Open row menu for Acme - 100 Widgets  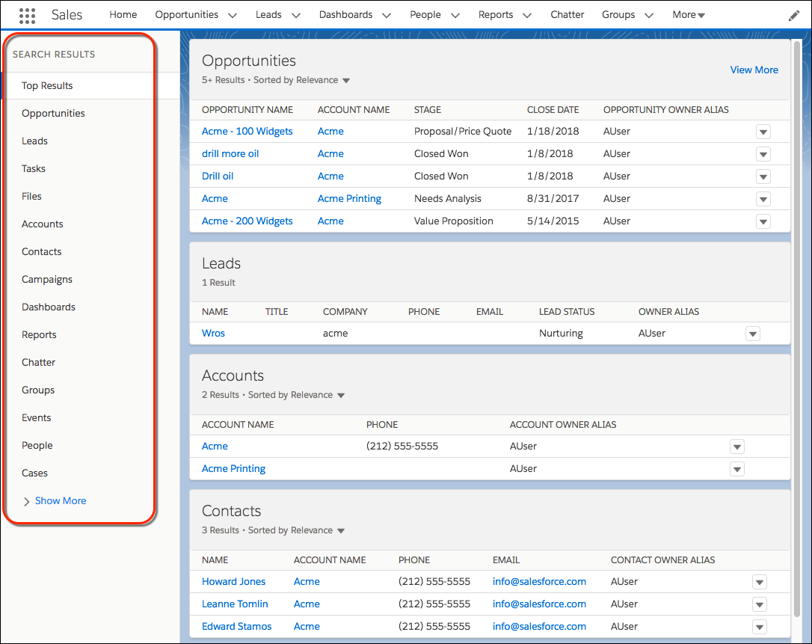point(763,132)
